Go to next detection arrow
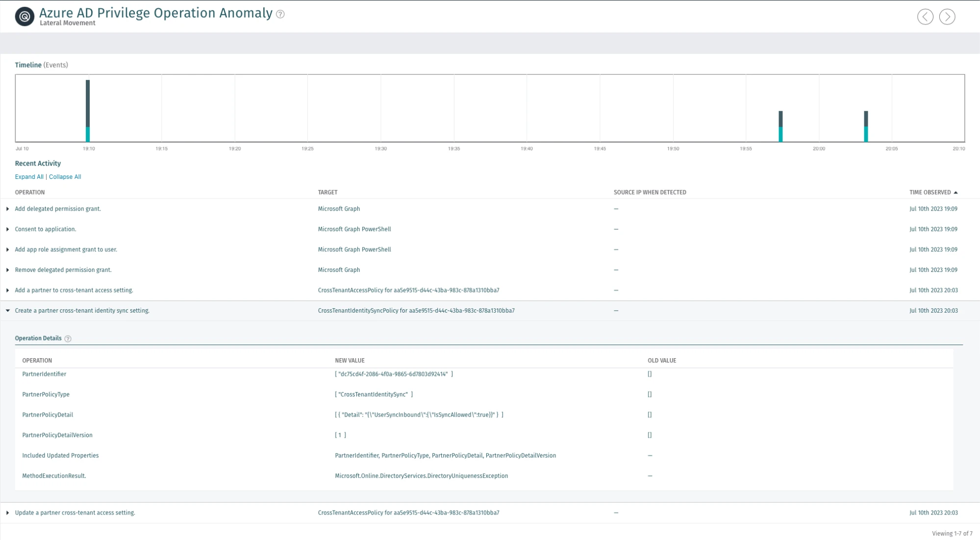Screen dimensions: 980x540 [x=947, y=17]
